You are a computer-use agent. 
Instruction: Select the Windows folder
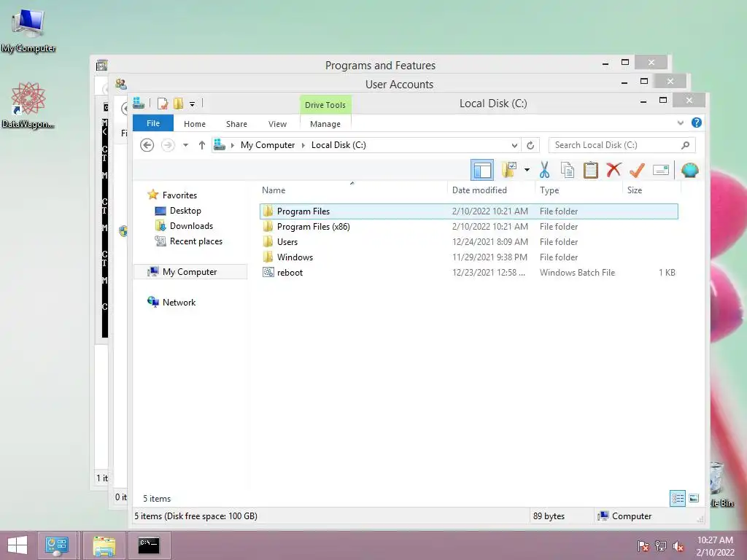tap(469, 257)
